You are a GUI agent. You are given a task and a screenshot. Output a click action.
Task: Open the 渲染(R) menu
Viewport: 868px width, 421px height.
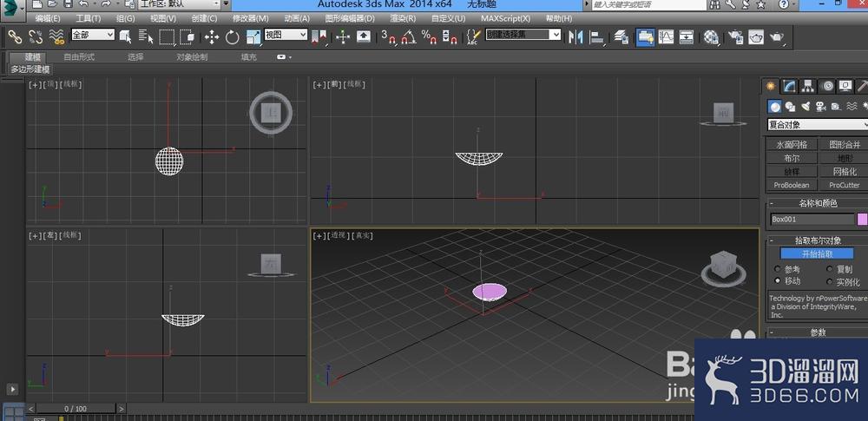click(403, 18)
